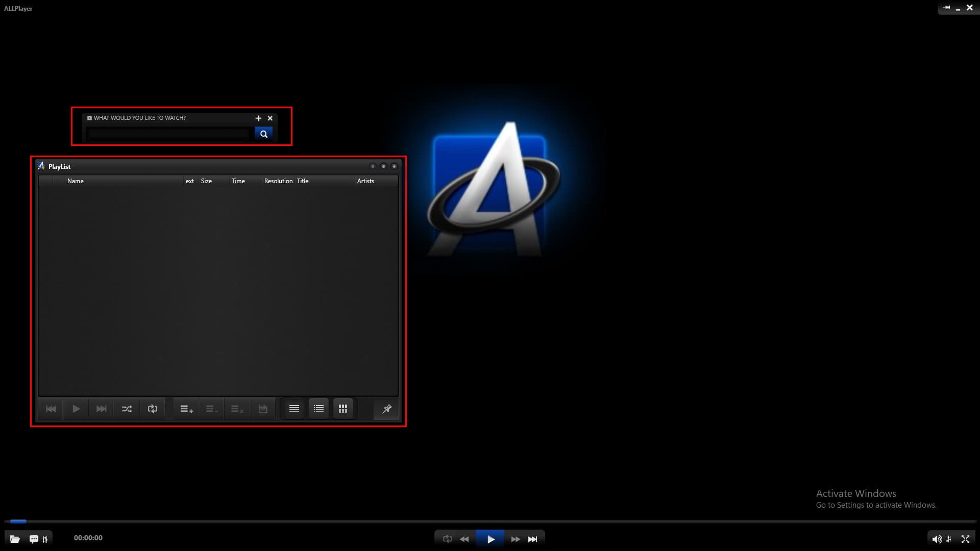Open the equalizer sliders beside the speaker
The width and height of the screenshot is (980, 551).
949,539
